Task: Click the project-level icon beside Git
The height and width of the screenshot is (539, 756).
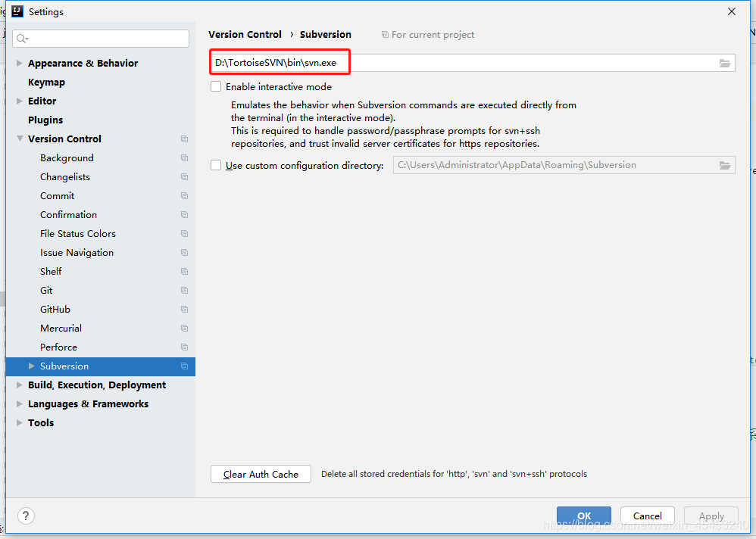Action: pos(184,291)
